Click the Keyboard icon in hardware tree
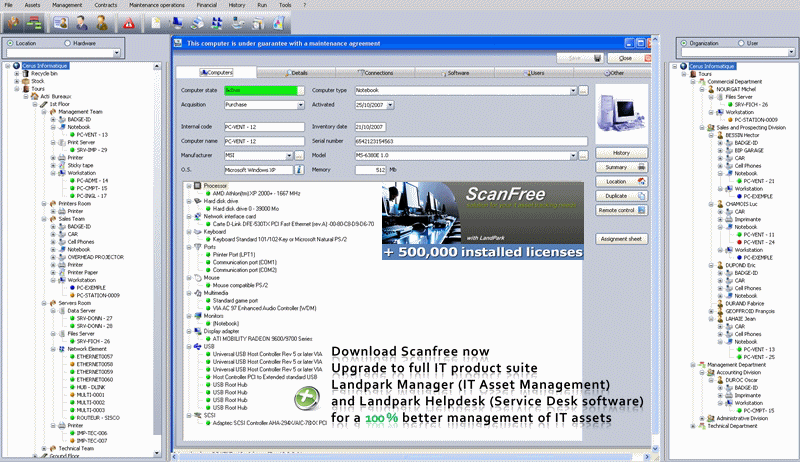Viewport: 800px width, 462px height. point(197,232)
